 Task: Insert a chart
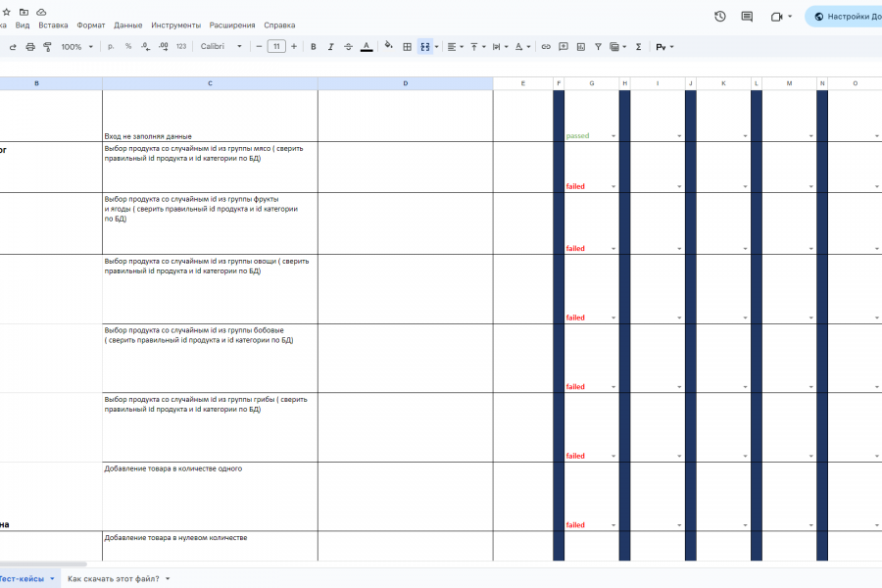(x=580, y=47)
